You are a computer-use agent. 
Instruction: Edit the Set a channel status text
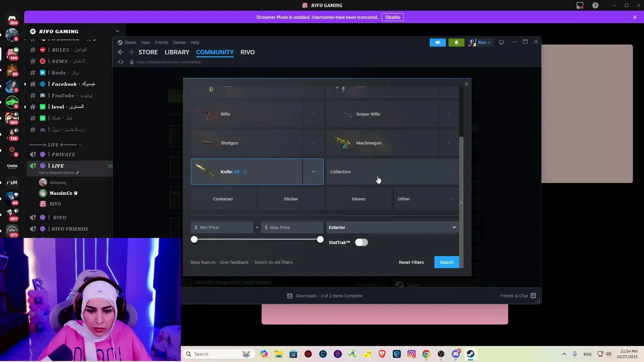pyautogui.click(x=59, y=172)
